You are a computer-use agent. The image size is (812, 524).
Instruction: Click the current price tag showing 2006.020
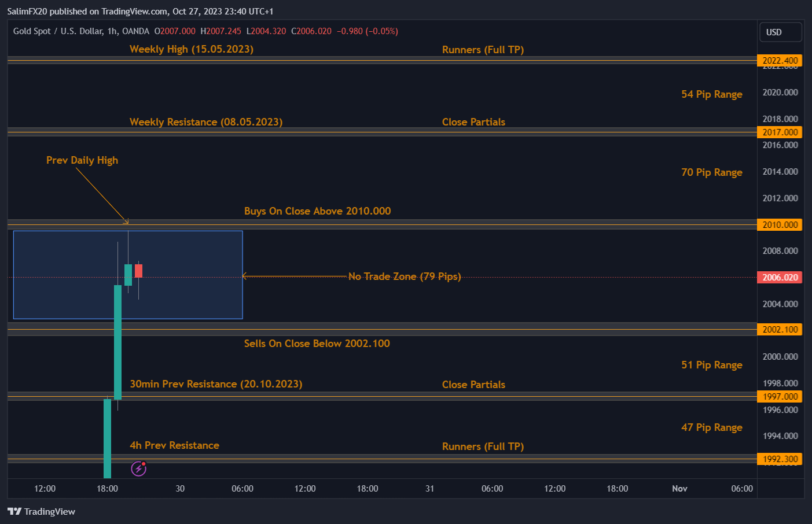point(780,276)
